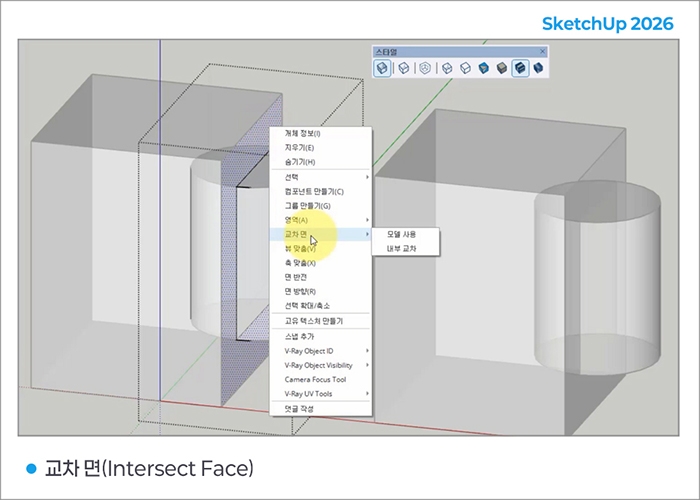Select 모델 사용 in submenu
This screenshot has height=500, width=700.
pyautogui.click(x=405, y=234)
